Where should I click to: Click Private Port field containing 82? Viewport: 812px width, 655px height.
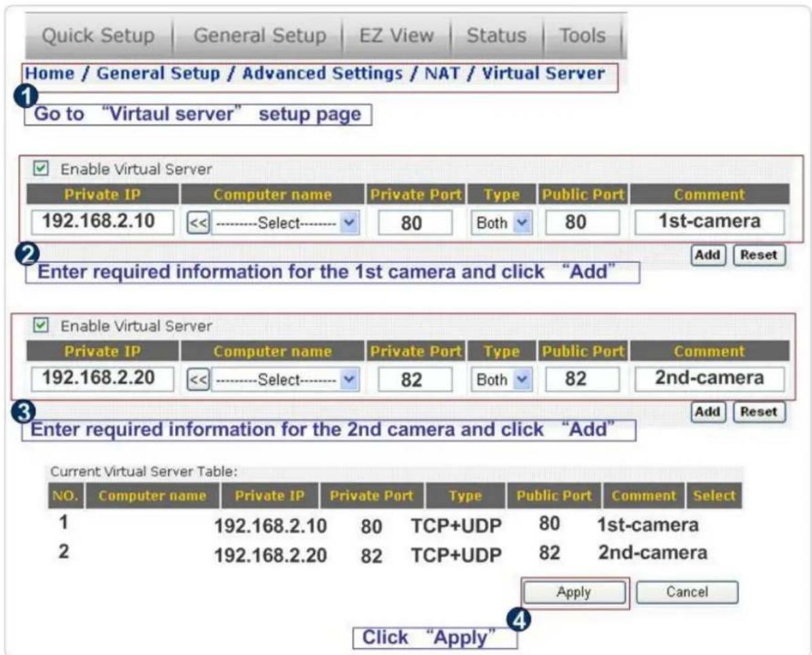pyautogui.click(x=415, y=379)
